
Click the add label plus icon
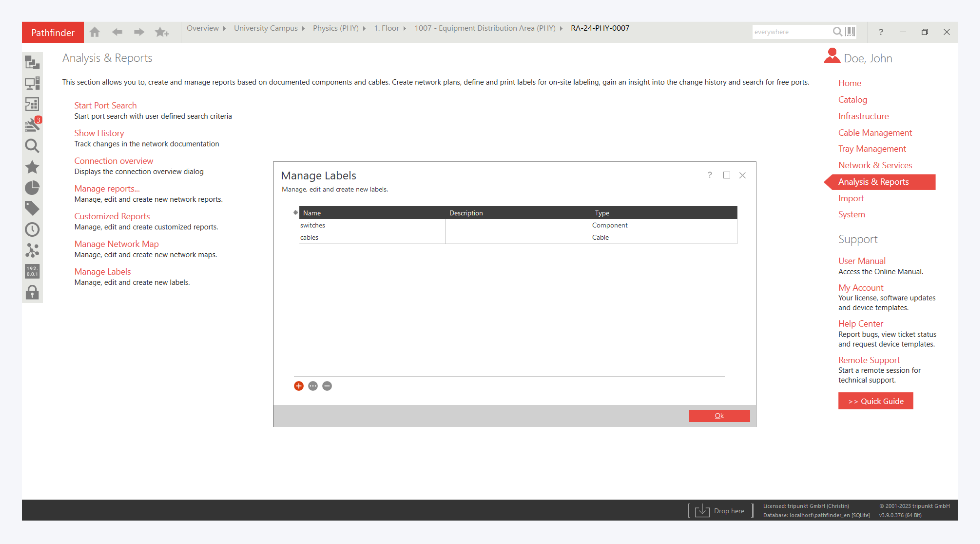coord(299,386)
